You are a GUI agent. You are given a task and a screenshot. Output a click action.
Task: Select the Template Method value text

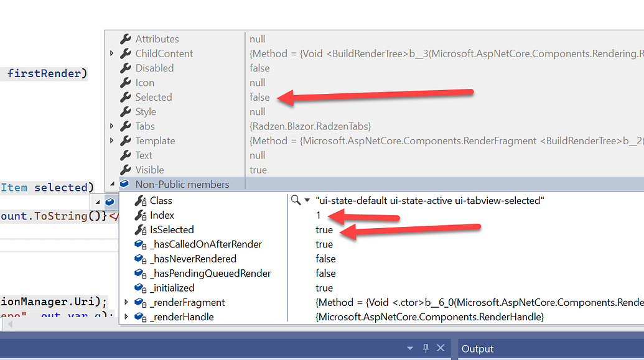click(447, 141)
